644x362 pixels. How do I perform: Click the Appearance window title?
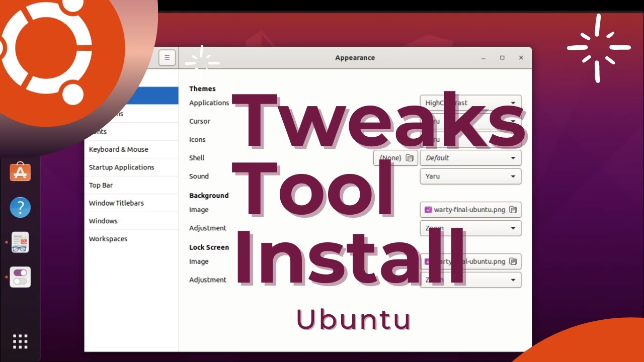[355, 58]
